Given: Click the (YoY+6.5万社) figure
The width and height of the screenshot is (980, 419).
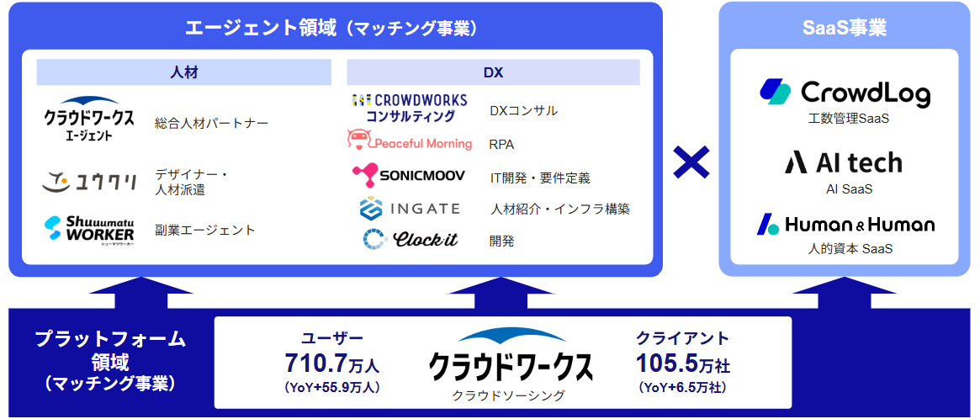Looking at the screenshot, I should pos(682,388).
